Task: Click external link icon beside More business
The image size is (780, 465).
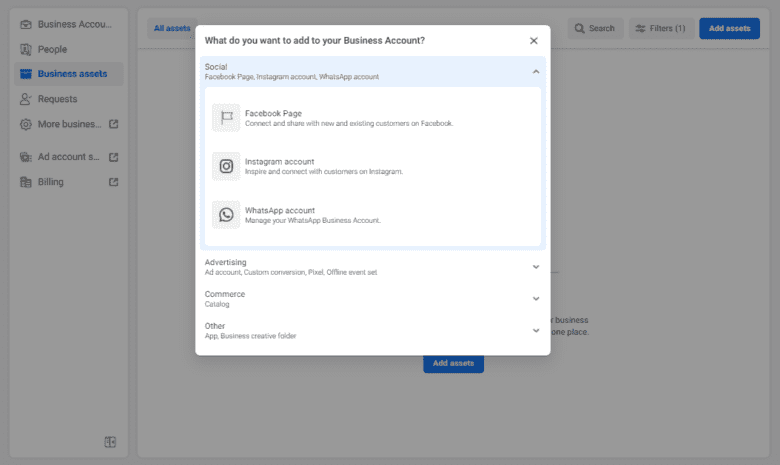Action: (x=113, y=124)
